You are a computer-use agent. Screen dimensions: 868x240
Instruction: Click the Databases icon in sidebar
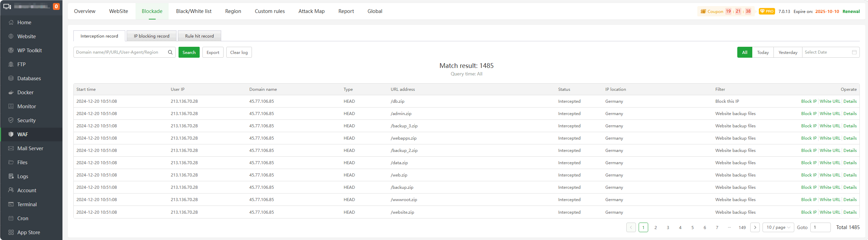[11, 79]
